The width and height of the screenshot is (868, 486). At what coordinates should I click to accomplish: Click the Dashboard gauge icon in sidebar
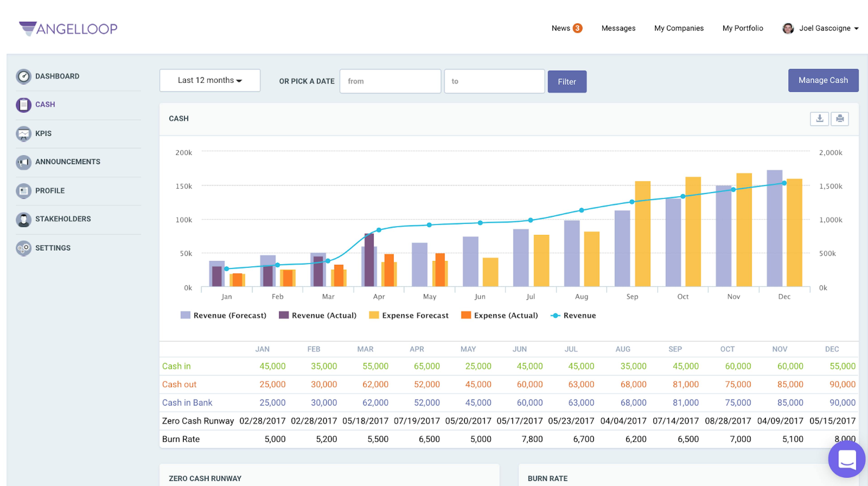23,76
